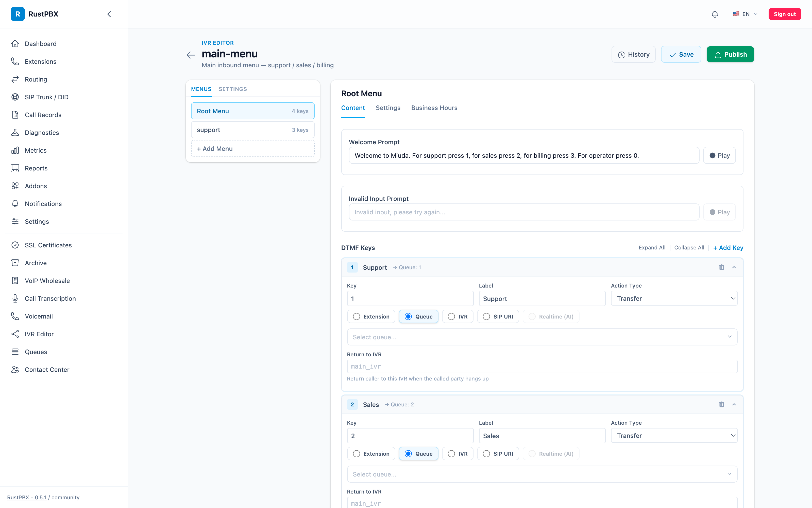This screenshot has width=812, height=508.
Task: Open Diagnostics in the sidebar
Action: tap(64, 133)
